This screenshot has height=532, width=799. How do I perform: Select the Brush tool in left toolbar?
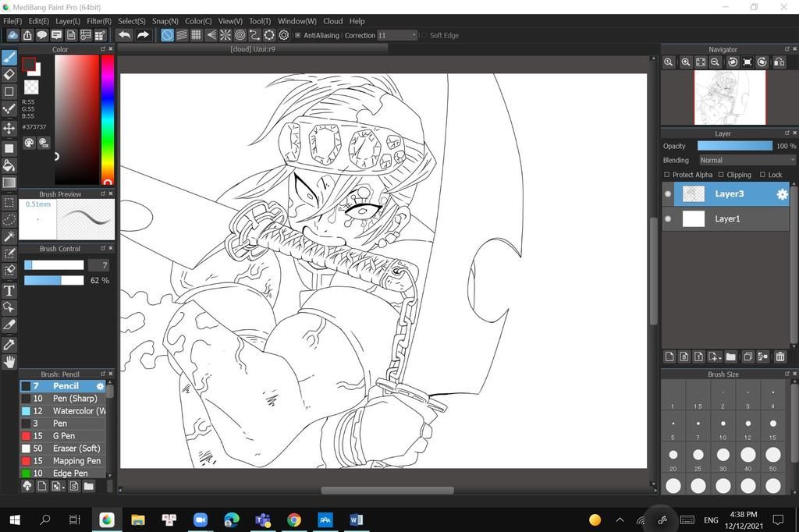click(9, 58)
